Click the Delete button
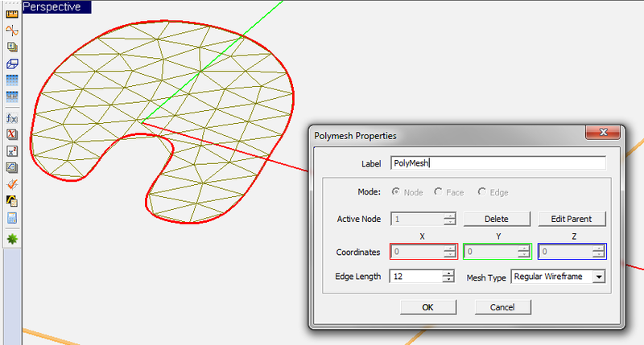Image resolution: width=644 pixels, height=345 pixels. 497,219
